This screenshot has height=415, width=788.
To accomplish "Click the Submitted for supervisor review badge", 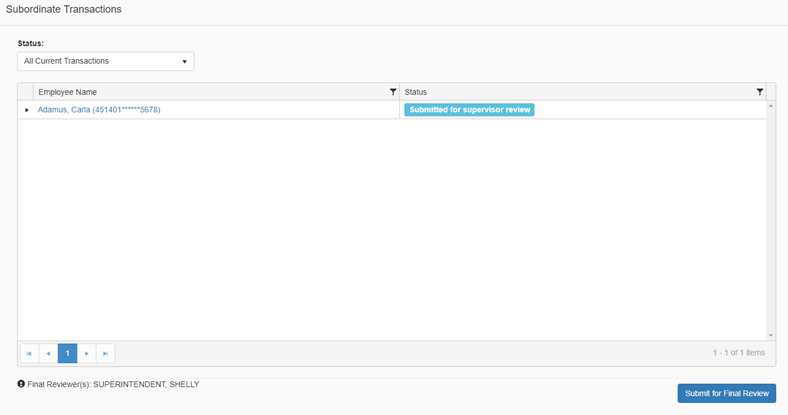I will [x=469, y=110].
